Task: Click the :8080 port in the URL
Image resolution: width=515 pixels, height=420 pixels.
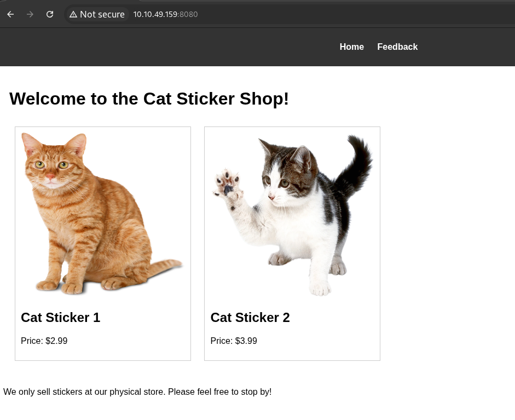Action: (189, 14)
